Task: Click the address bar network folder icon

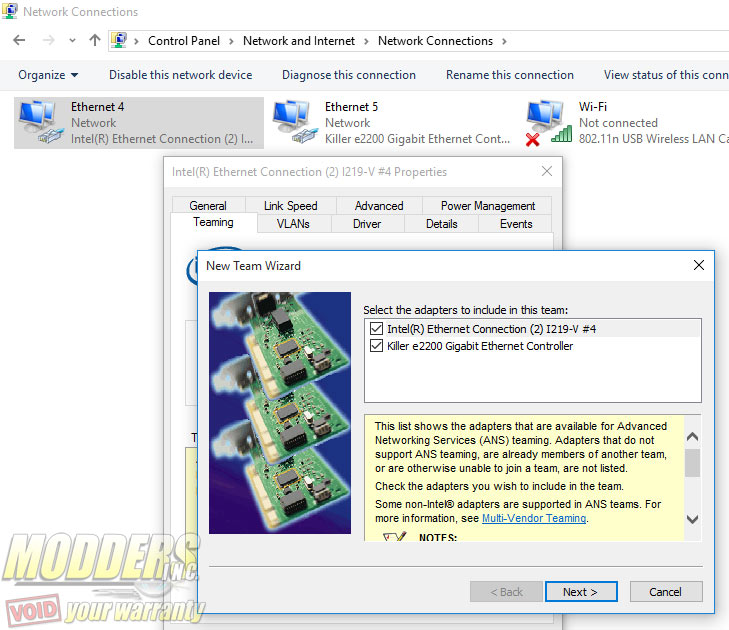Action: pyautogui.click(x=119, y=40)
